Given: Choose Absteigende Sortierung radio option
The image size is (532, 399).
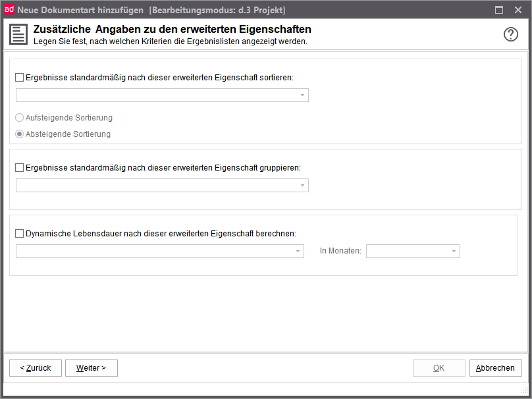Looking at the screenshot, I should coord(20,134).
